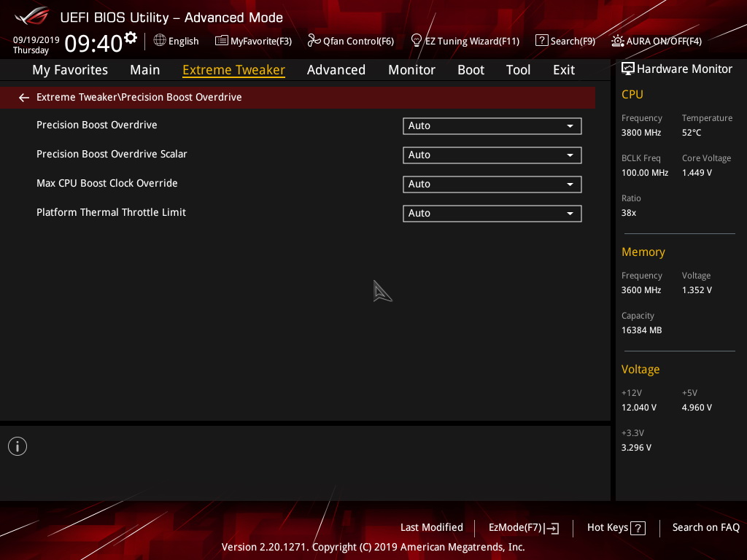747x560 pixels.
Task: Click the Ratio value 38x
Action: 628,213
